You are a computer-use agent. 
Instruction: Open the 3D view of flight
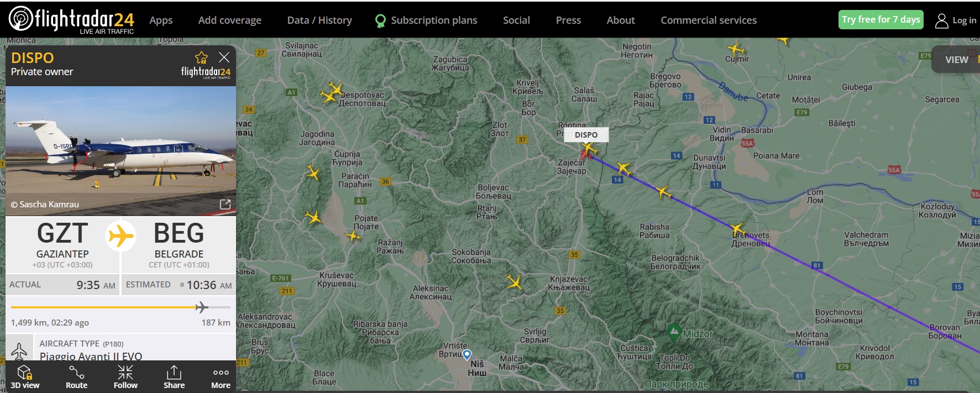25,377
